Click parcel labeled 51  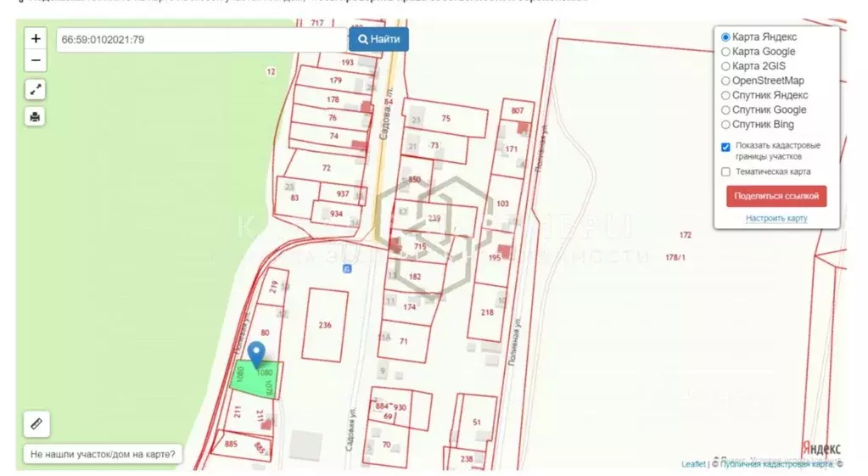(477, 422)
